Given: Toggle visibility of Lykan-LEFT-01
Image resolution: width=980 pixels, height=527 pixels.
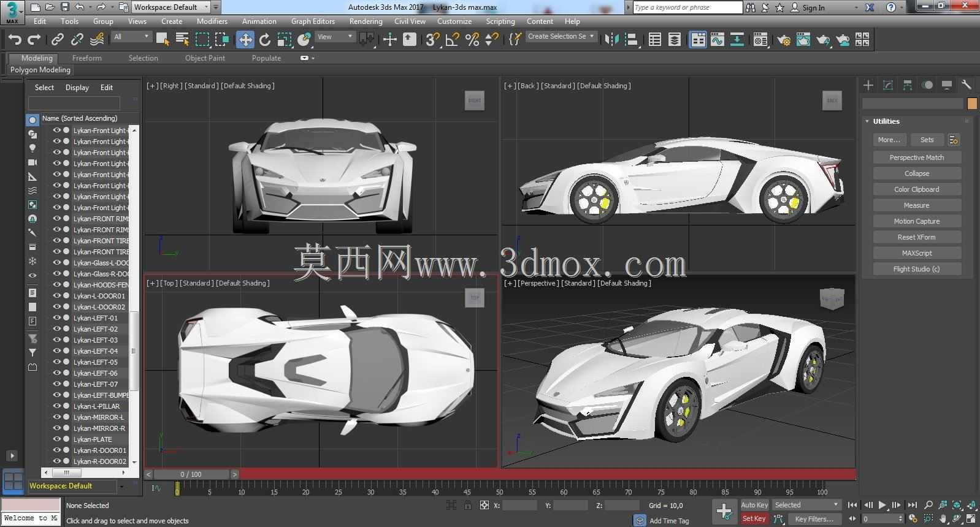Looking at the screenshot, I should coord(56,318).
